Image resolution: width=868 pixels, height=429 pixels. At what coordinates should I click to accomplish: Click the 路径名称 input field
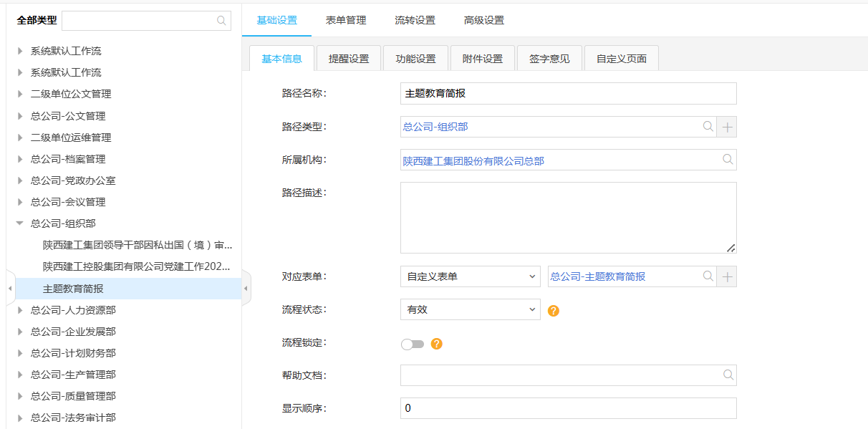(567, 94)
